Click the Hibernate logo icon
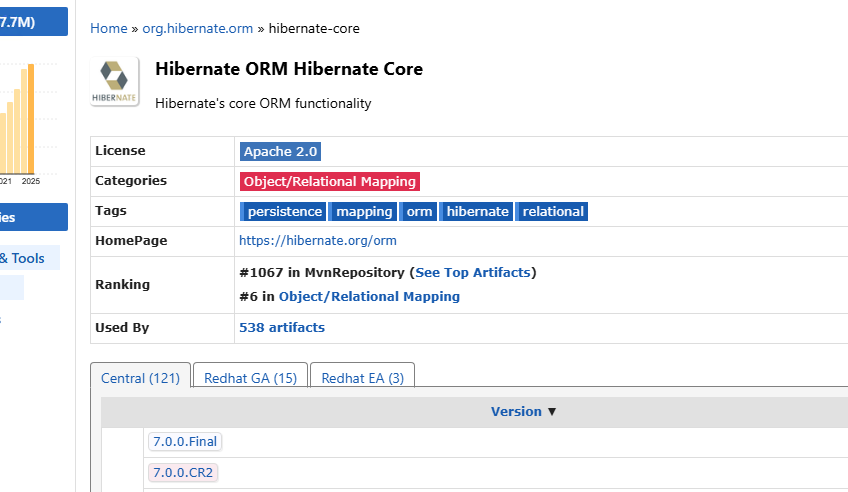The image size is (848, 492). click(x=115, y=82)
